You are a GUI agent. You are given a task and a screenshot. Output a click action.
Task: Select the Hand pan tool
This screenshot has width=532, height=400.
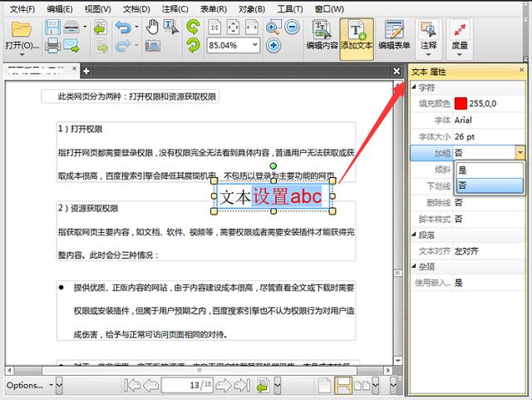point(152,27)
